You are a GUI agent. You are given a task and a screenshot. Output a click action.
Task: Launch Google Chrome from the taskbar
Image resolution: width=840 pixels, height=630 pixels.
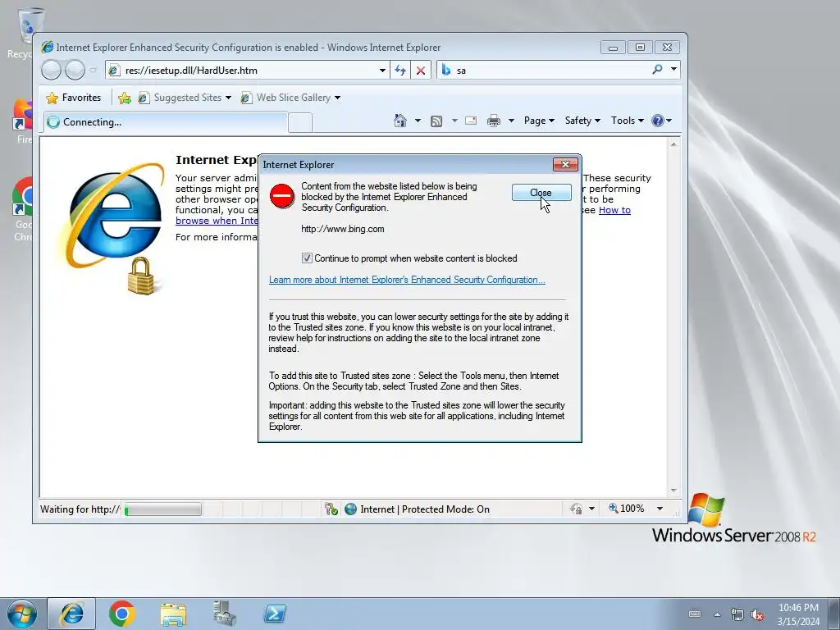[x=121, y=614]
